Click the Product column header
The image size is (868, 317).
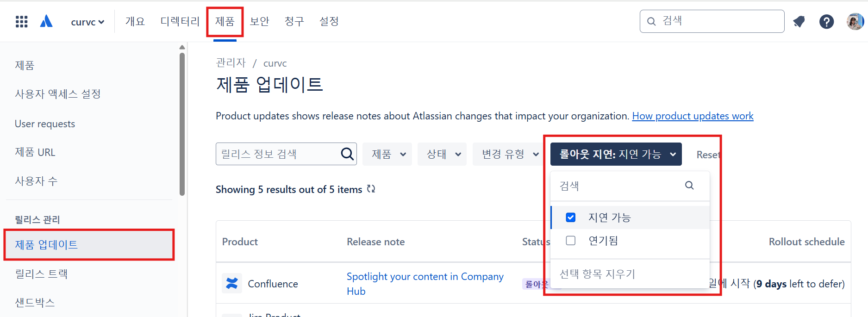pyautogui.click(x=240, y=242)
